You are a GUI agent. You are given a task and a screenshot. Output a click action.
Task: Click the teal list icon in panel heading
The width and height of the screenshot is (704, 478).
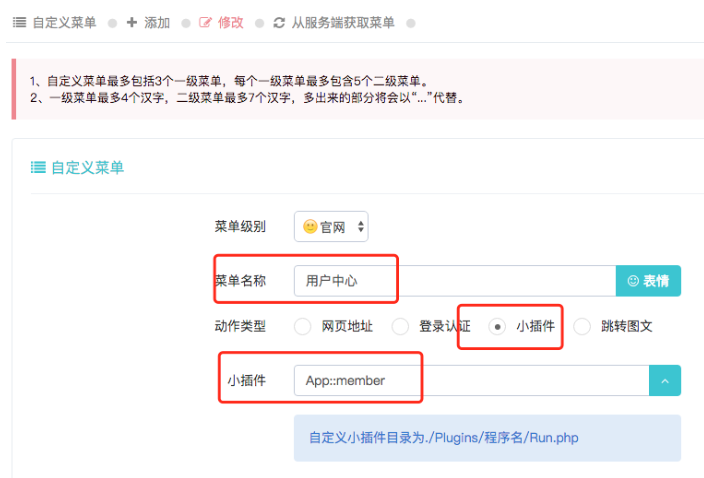[38, 167]
